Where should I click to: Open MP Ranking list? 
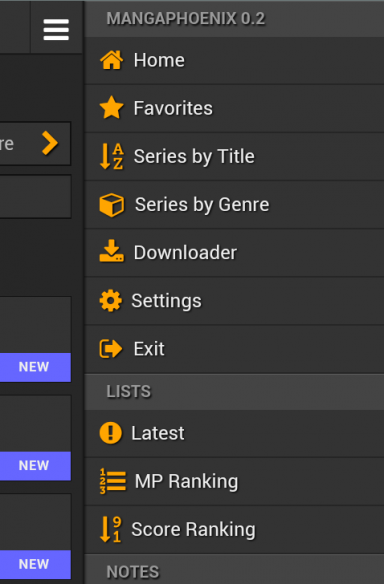[x=234, y=481]
